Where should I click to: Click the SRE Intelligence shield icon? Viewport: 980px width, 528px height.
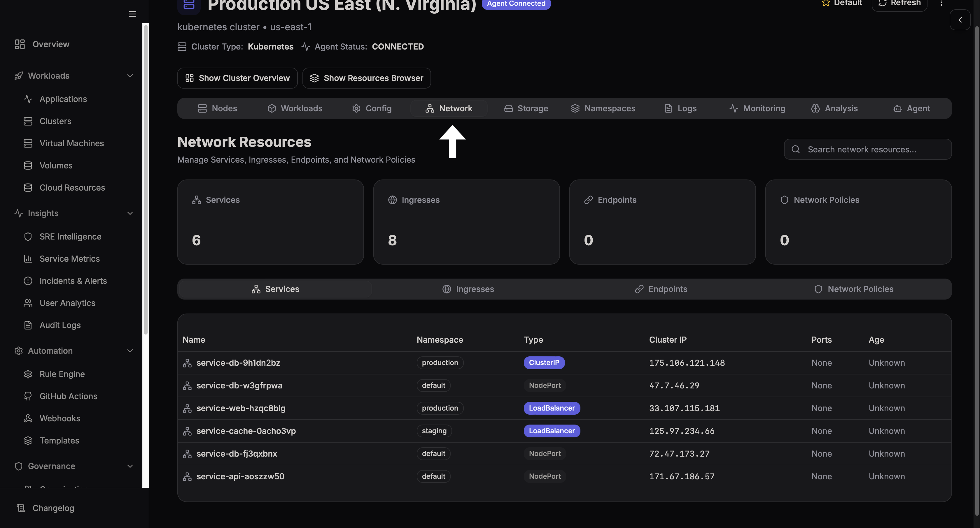click(x=28, y=236)
